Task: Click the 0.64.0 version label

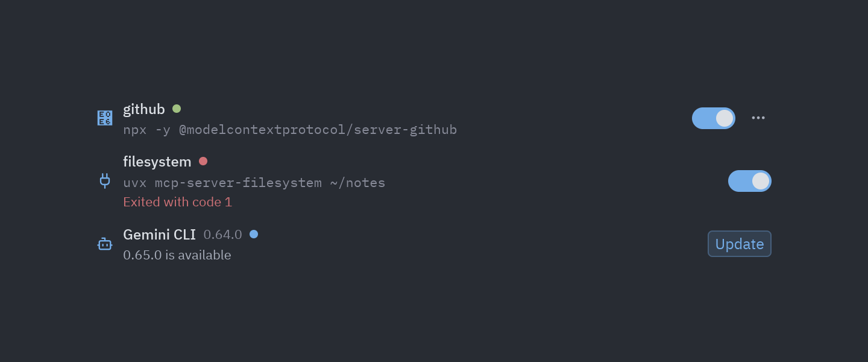Action: click(223, 234)
